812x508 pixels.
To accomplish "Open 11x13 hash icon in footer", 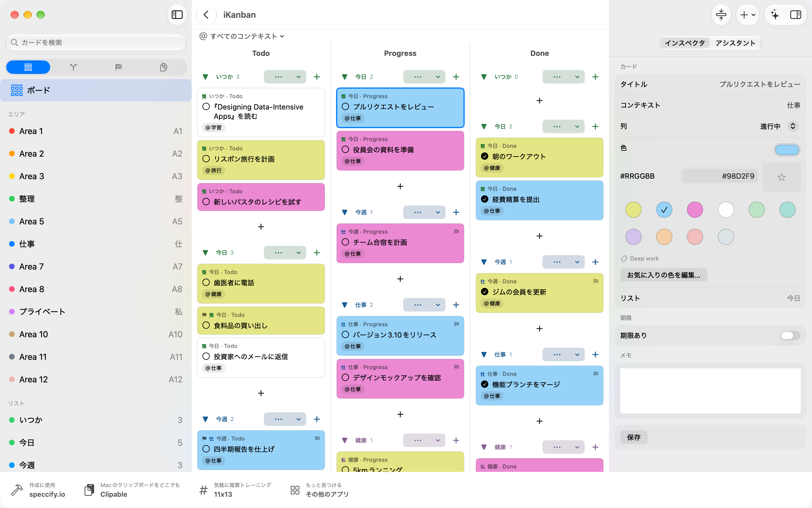I will point(203,490).
